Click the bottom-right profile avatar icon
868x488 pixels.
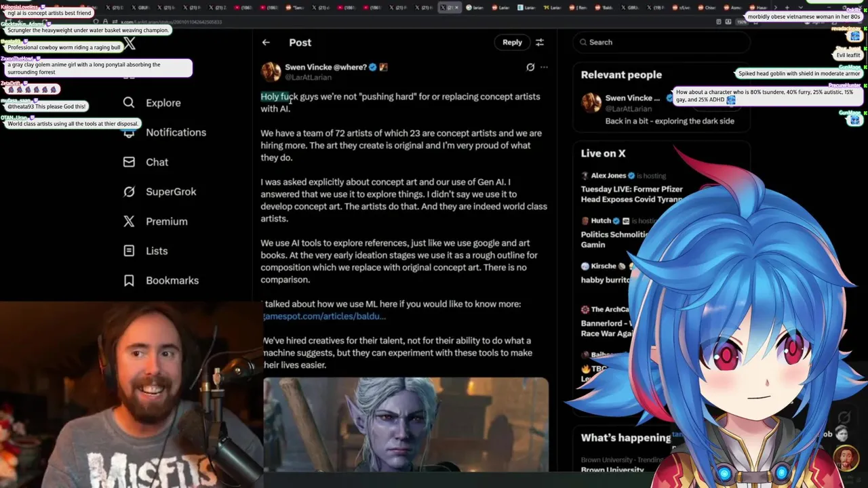[x=846, y=458]
